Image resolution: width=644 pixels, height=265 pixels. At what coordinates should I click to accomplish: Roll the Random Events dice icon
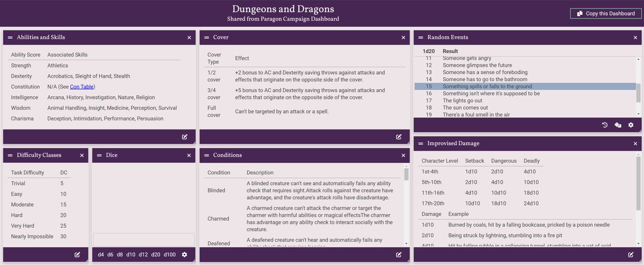point(618,125)
